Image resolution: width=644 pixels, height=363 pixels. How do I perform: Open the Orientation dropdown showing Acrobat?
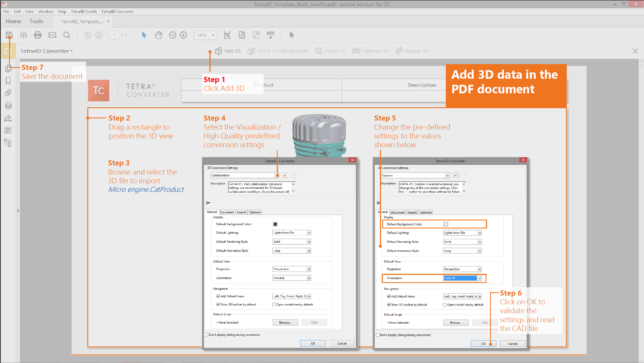click(x=292, y=278)
